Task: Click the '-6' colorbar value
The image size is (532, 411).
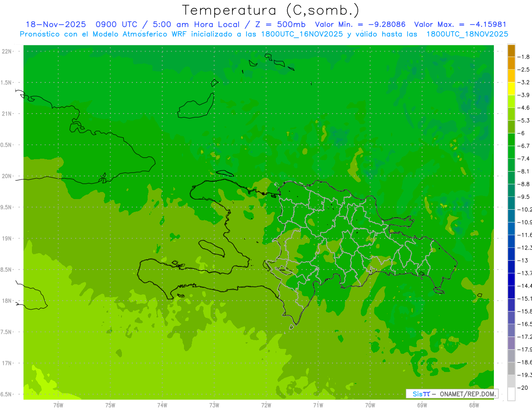Action: click(x=522, y=133)
